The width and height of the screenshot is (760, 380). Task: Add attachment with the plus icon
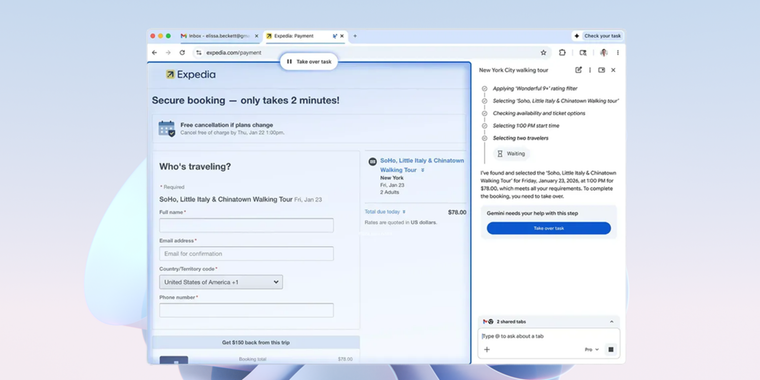tap(487, 349)
